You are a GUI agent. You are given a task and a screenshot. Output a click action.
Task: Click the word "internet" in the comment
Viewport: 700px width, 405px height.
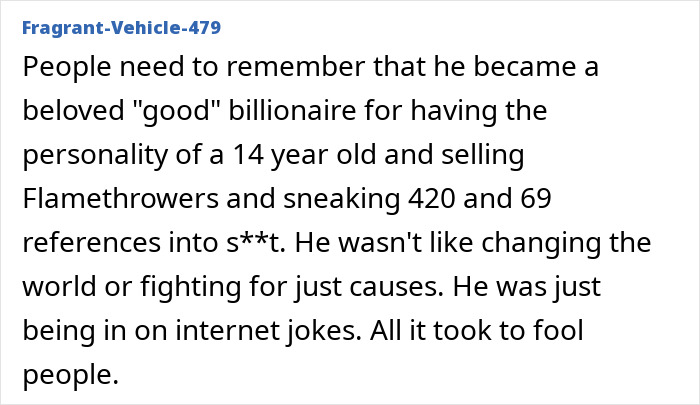tap(227, 330)
